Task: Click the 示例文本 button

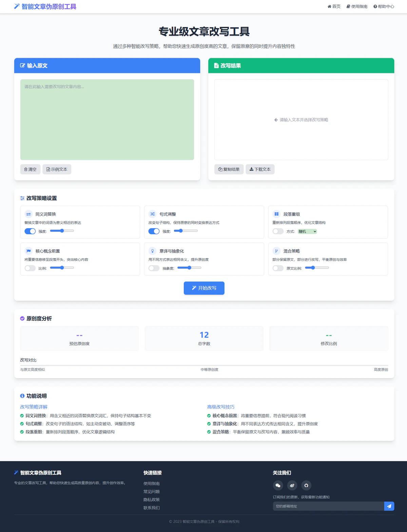Action: [x=57, y=169]
